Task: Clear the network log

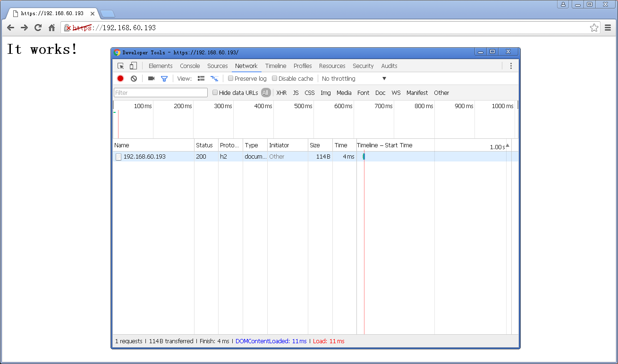Action: 134,78
